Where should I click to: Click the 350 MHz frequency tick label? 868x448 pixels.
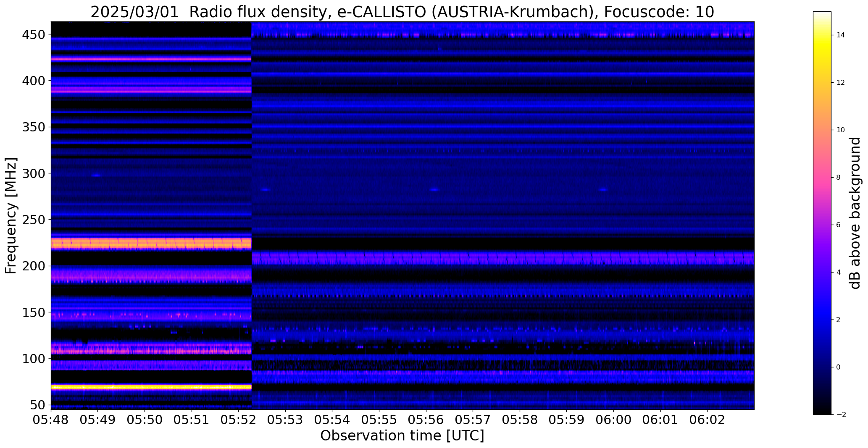pyautogui.click(x=33, y=127)
